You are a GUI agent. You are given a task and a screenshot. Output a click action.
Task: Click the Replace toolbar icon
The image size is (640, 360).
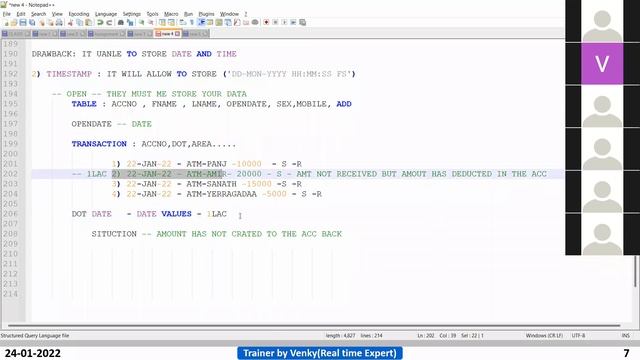coord(130,22)
